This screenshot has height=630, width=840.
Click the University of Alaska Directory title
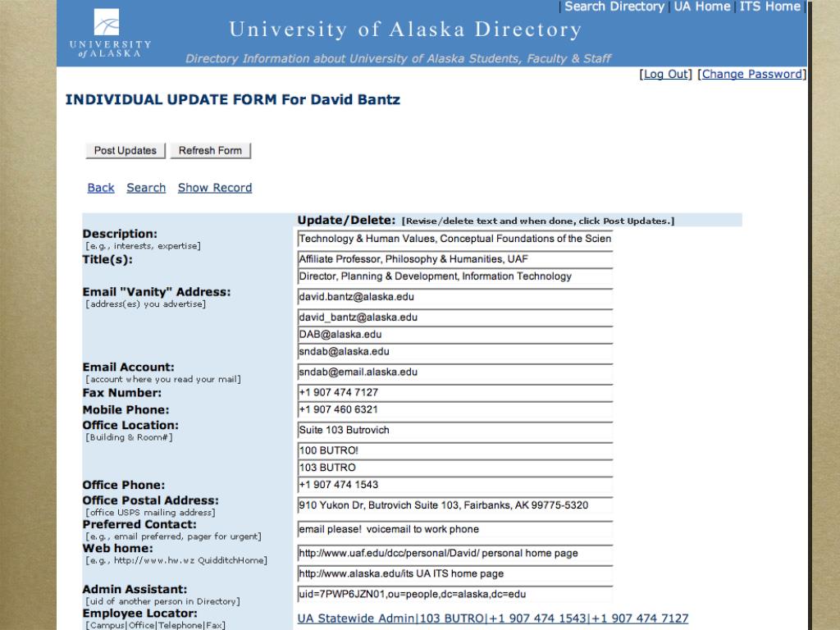(405, 30)
